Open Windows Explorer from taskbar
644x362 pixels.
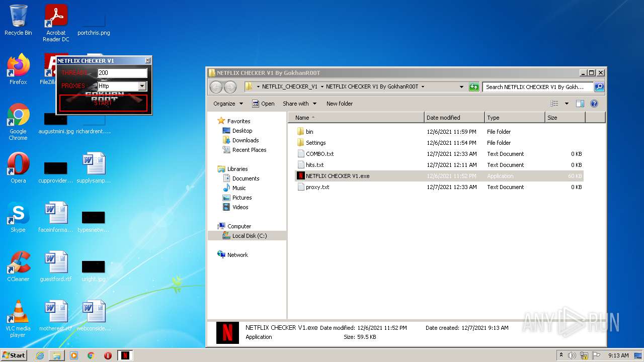pyautogui.click(x=57, y=355)
